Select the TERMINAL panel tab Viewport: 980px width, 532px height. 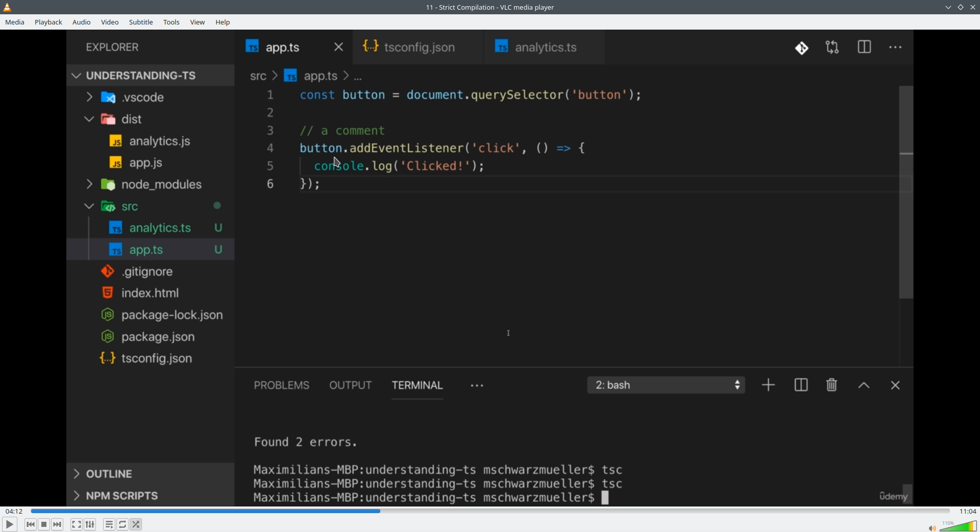click(418, 386)
